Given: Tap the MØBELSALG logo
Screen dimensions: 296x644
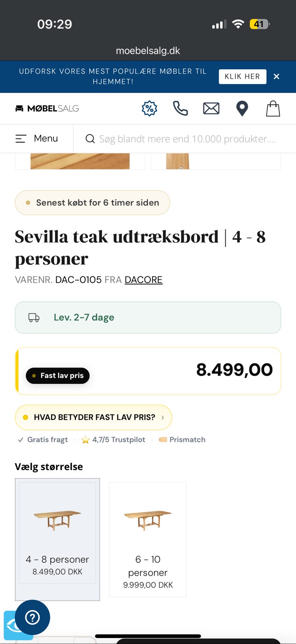Looking at the screenshot, I should pyautogui.click(x=47, y=108).
